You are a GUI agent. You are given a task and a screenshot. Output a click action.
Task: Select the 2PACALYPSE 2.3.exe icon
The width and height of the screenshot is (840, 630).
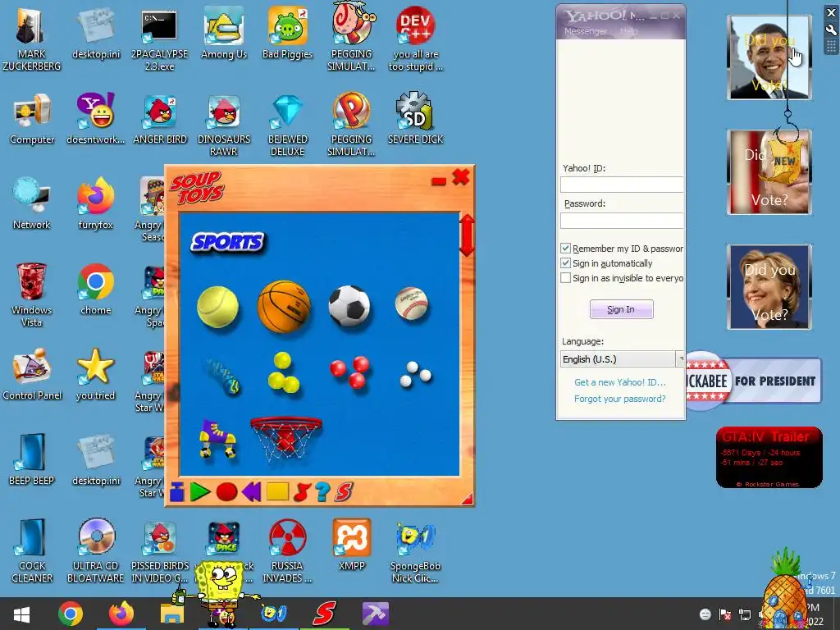(160, 39)
